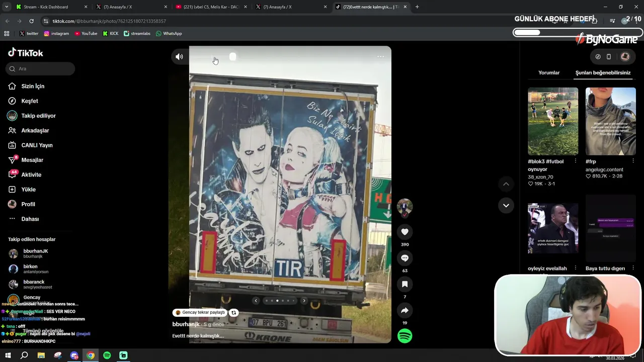Mute the post with the speaker button
This screenshot has width=644, height=362.
coord(179,57)
